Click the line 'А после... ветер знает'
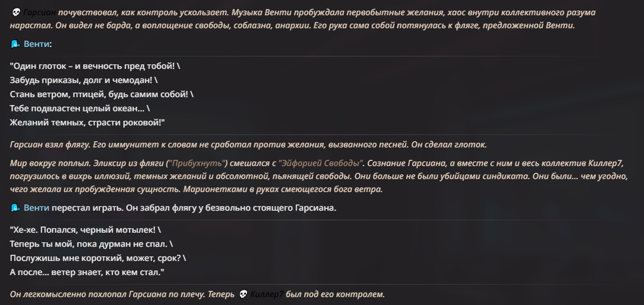The width and height of the screenshot is (644, 305). [x=87, y=273]
